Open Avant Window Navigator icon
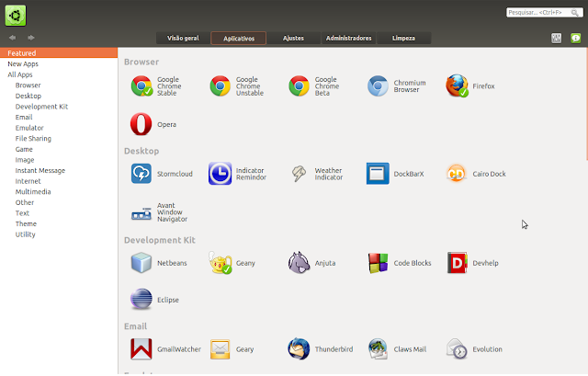This screenshot has width=588, height=376. coord(141,214)
